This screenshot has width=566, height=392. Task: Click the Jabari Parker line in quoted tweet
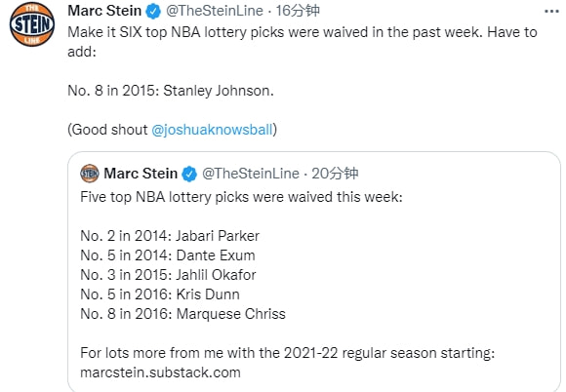(x=170, y=236)
